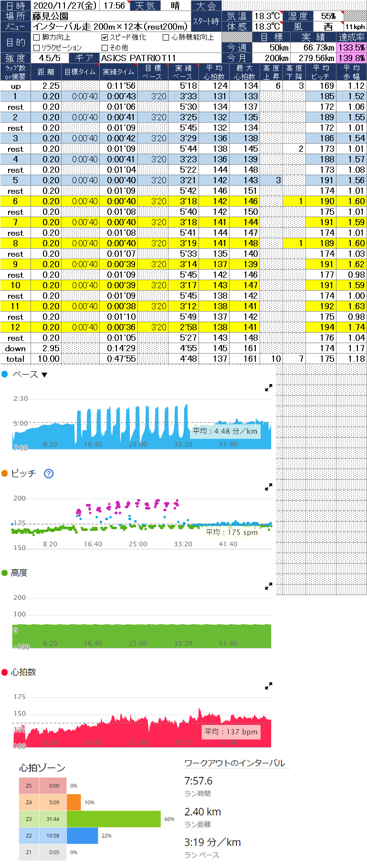Open the ペース dropdown arrow
The image size is (367, 868).
point(44,375)
